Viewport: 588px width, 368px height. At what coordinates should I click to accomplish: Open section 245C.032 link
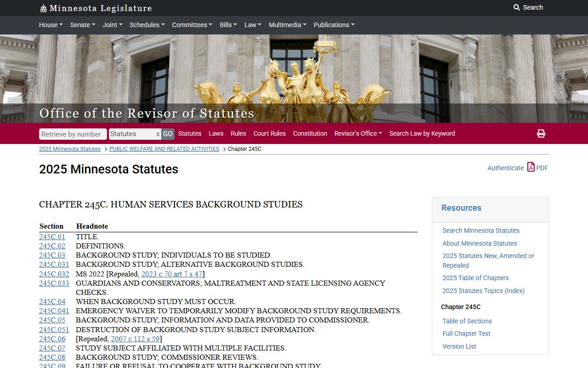54,274
